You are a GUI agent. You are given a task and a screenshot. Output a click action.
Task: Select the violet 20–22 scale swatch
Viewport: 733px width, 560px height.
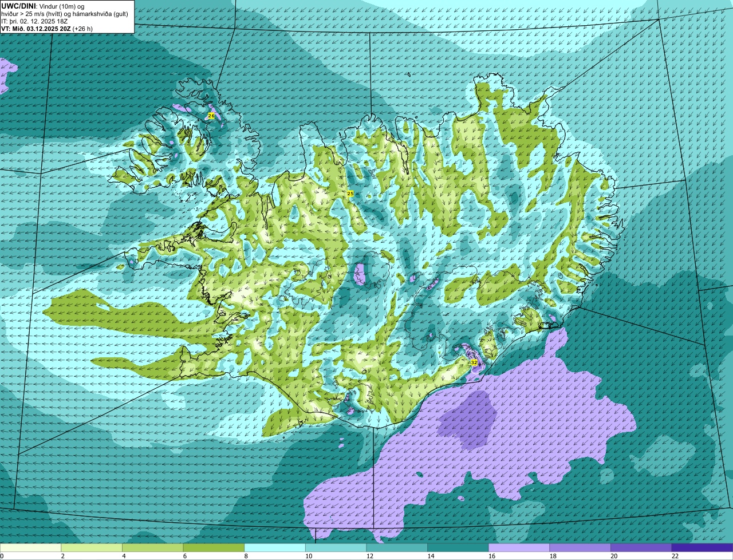click(x=641, y=547)
